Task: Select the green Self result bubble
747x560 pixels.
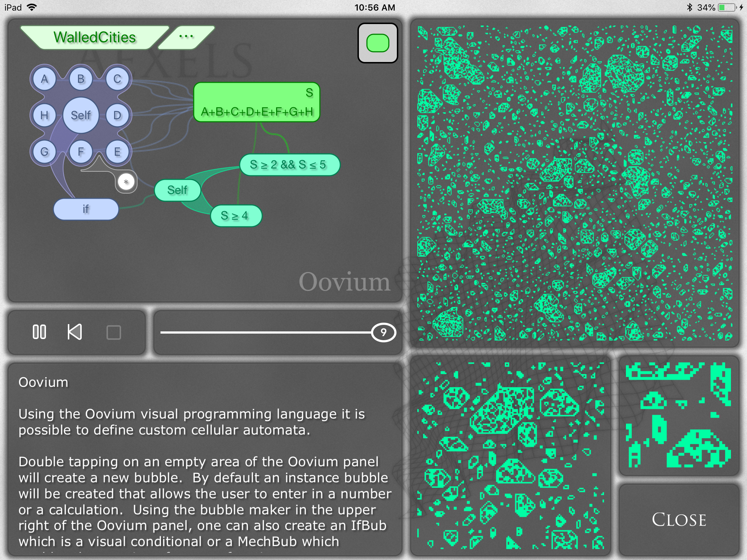Action: (178, 190)
